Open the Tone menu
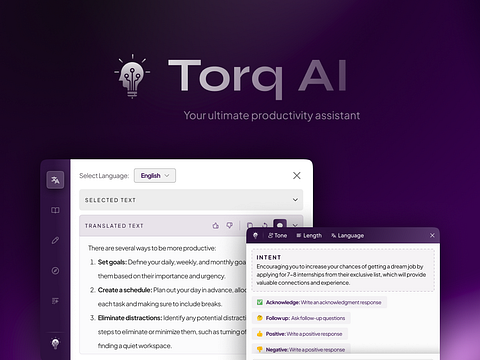Viewport: 480px width, 360px height. click(x=277, y=236)
